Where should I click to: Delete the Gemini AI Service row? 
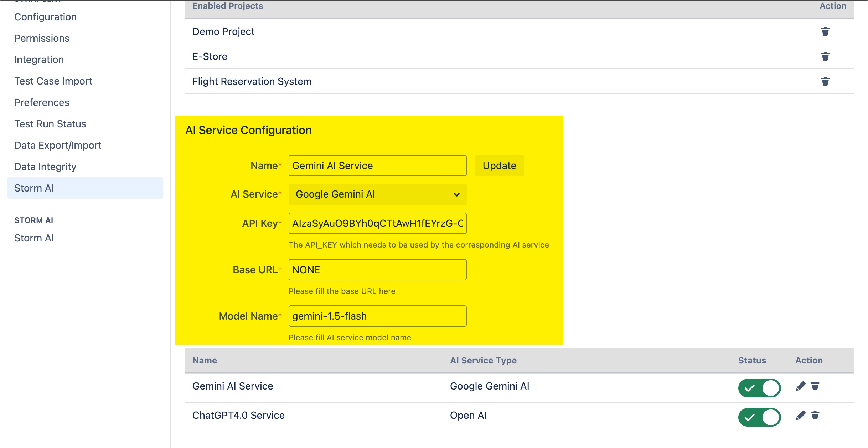coord(815,386)
